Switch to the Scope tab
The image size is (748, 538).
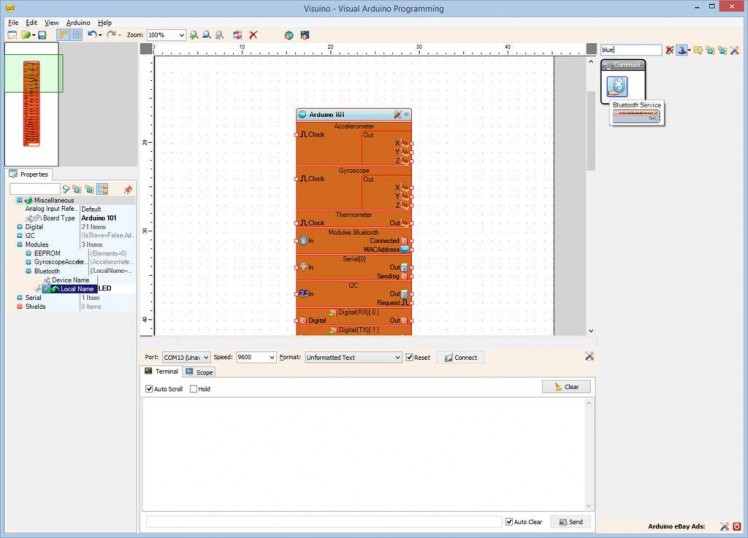pyautogui.click(x=199, y=372)
